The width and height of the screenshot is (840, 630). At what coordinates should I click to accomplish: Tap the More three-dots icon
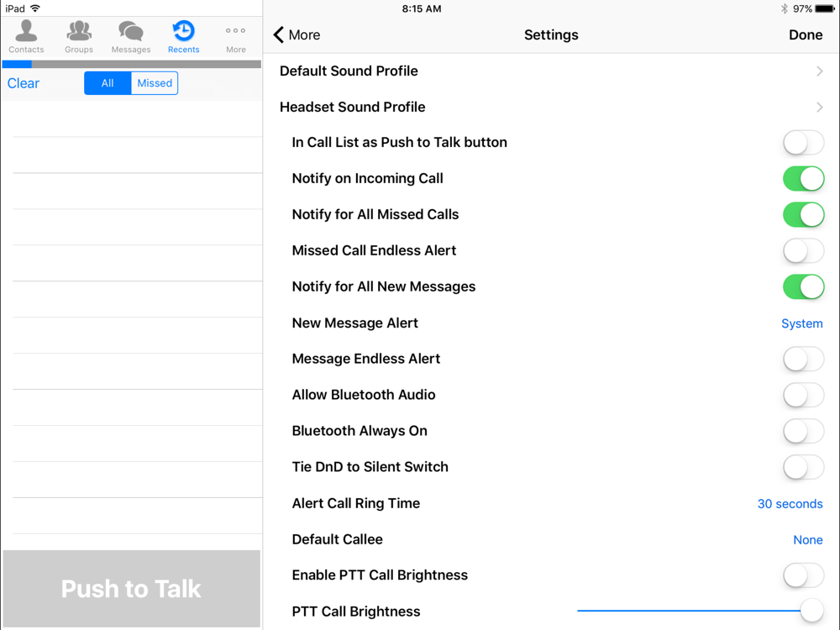(236, 31)
